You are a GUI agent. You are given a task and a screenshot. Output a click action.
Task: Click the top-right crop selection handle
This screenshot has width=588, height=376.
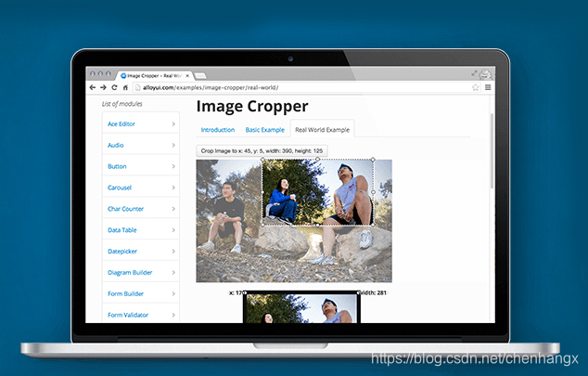(373, 160)
